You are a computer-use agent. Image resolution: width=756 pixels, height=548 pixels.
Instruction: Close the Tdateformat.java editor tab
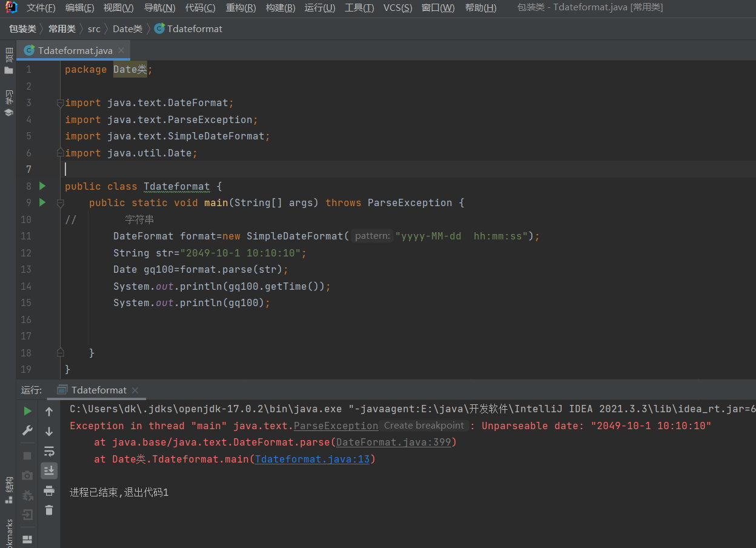[121, 50]
